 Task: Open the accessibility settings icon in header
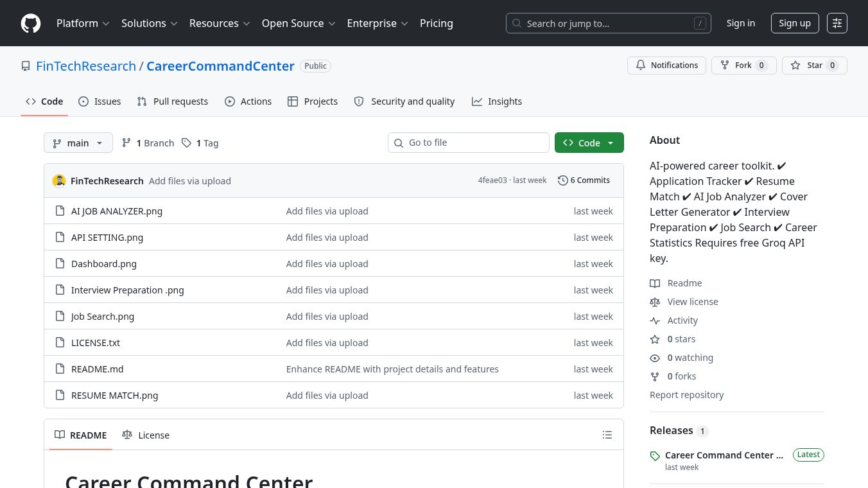(x=837, y=23)
